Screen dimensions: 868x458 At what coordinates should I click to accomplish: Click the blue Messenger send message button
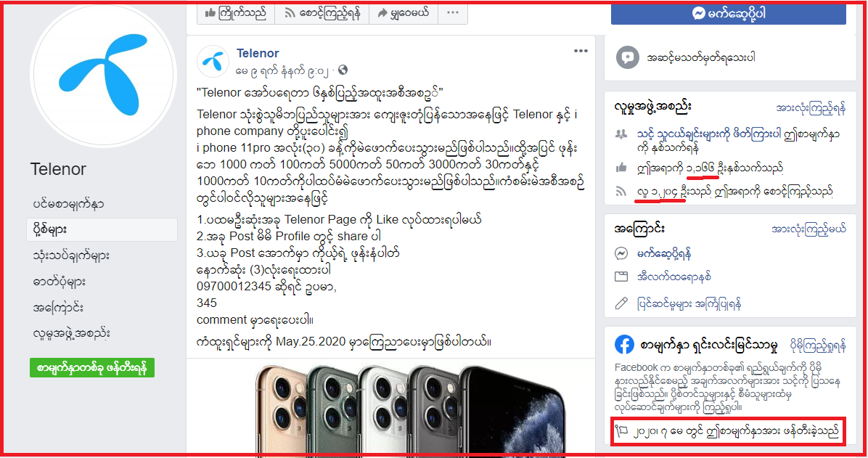(729, 13)
